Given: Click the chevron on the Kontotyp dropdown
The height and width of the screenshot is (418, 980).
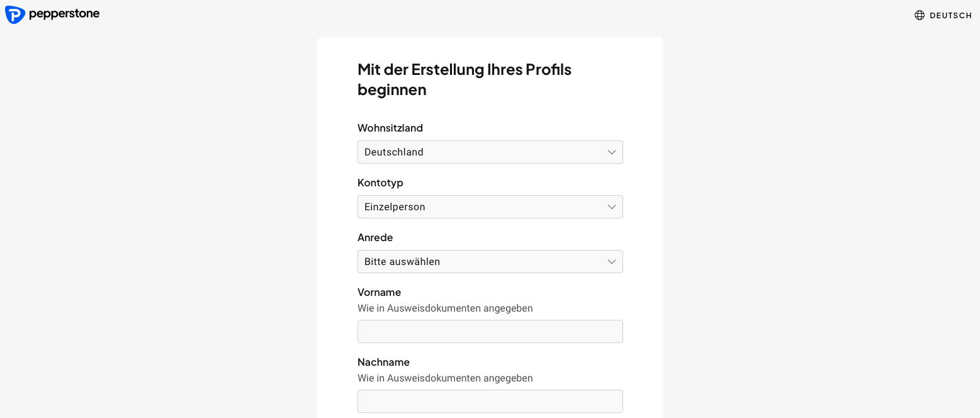Looking at the screenshot, I should point(611,206).
